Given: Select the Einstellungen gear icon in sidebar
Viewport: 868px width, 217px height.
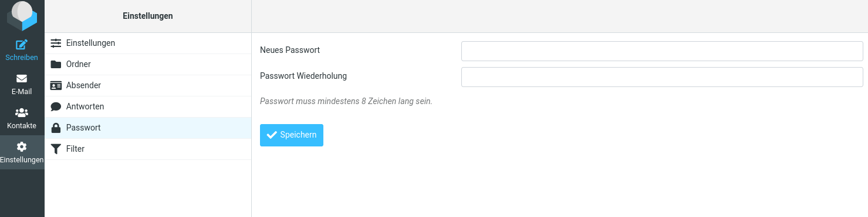Looking at the screenshot, I should pyautogui.click(x=22, y=146).
